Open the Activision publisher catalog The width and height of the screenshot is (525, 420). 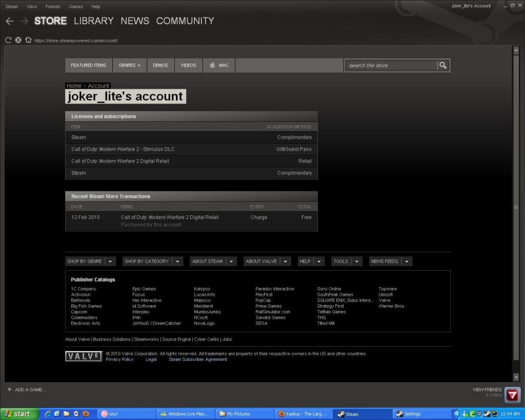[x=80, y=294]
